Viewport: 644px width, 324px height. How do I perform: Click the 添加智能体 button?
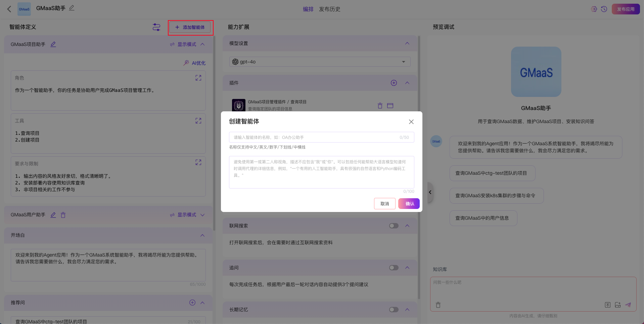(190, 27)
